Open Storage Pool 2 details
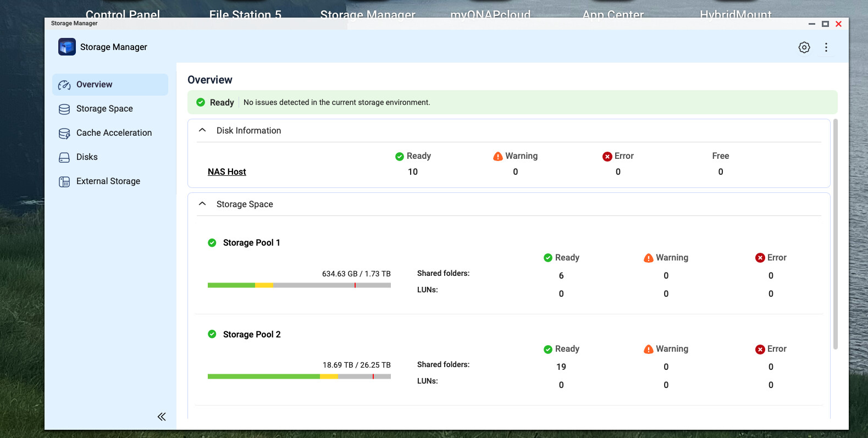 coord(251,334)
